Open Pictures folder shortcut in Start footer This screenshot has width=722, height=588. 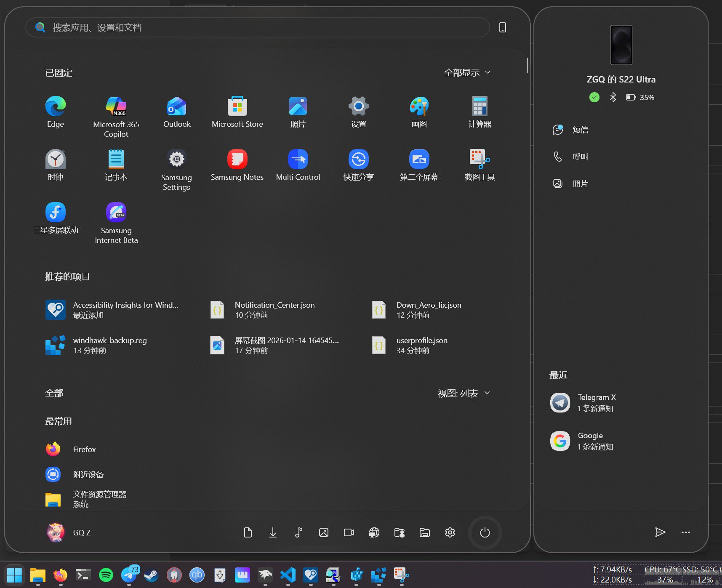point(324,532)
